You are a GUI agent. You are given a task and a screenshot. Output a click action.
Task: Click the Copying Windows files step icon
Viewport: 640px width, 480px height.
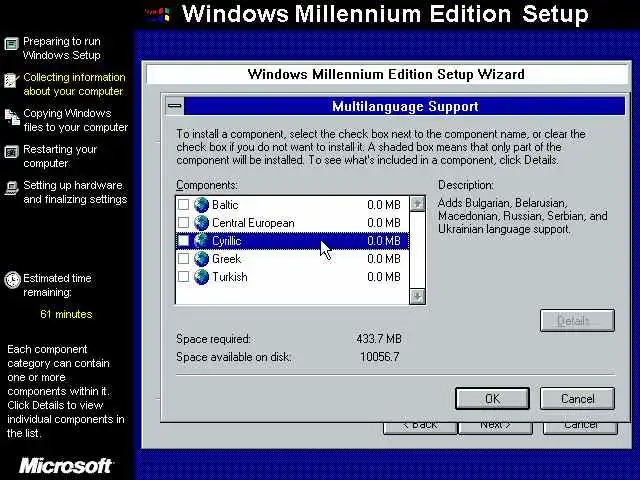coord(12,117)
